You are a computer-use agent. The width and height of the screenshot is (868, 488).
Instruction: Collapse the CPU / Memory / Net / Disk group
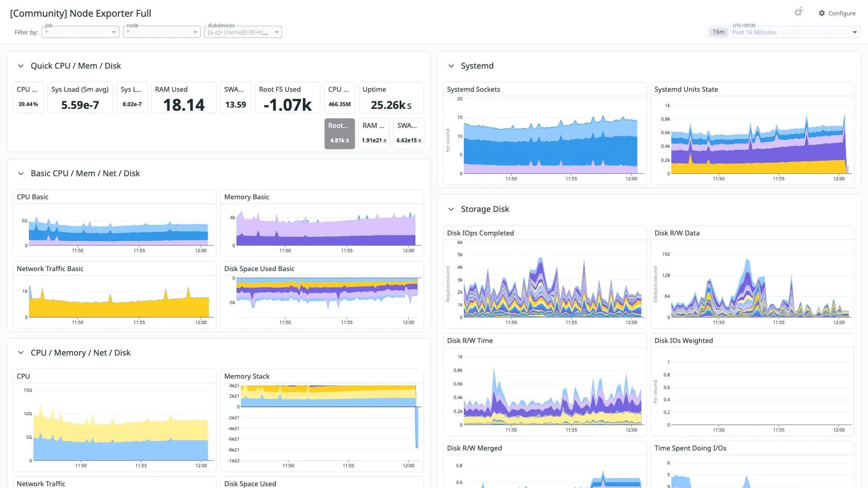pos(20,353)
